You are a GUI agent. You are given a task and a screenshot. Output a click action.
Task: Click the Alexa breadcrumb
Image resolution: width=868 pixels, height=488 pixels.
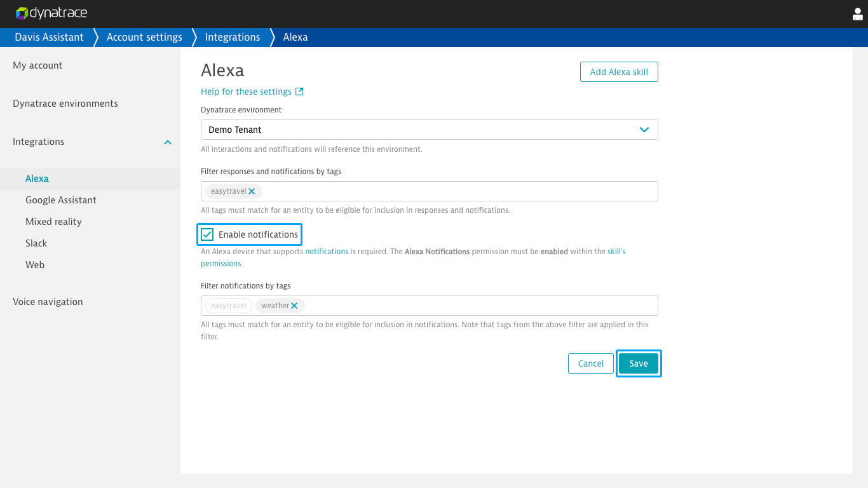[295, 37]
